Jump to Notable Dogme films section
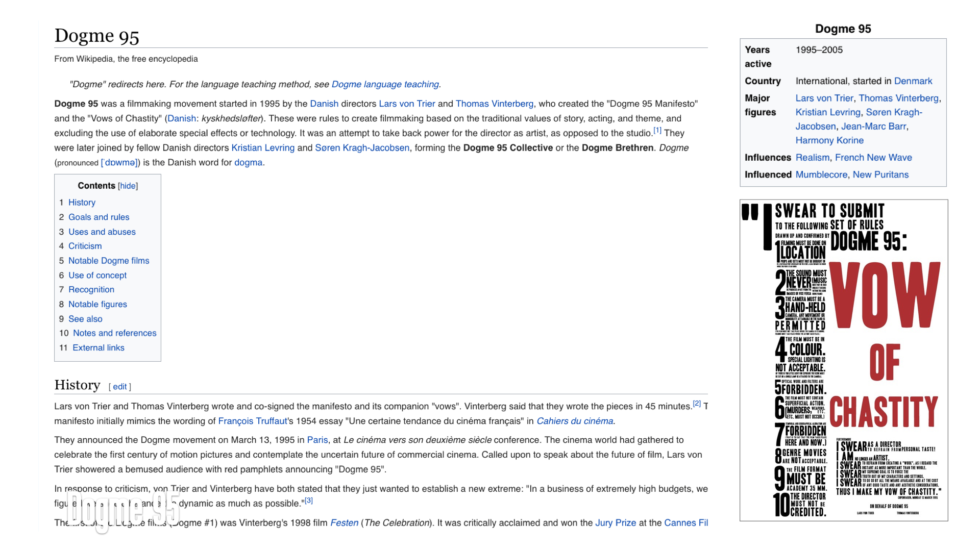 pos(109,261)
